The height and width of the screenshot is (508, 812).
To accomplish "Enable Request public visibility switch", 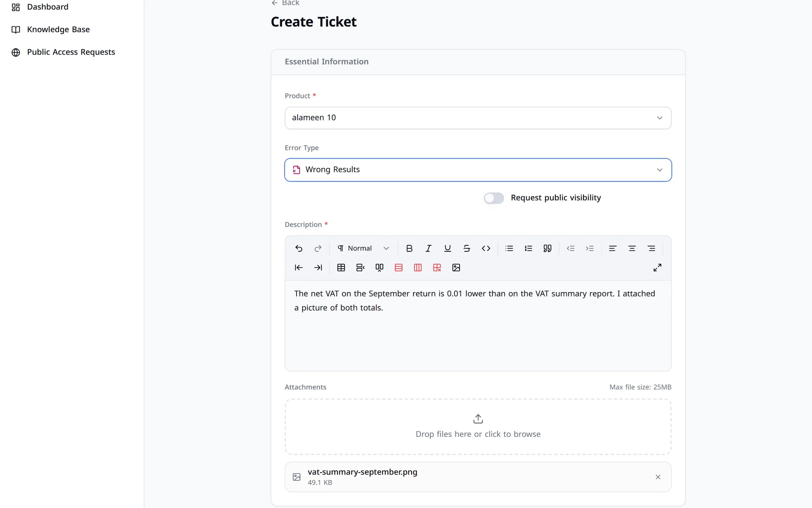I will click(x=494, y=198).
